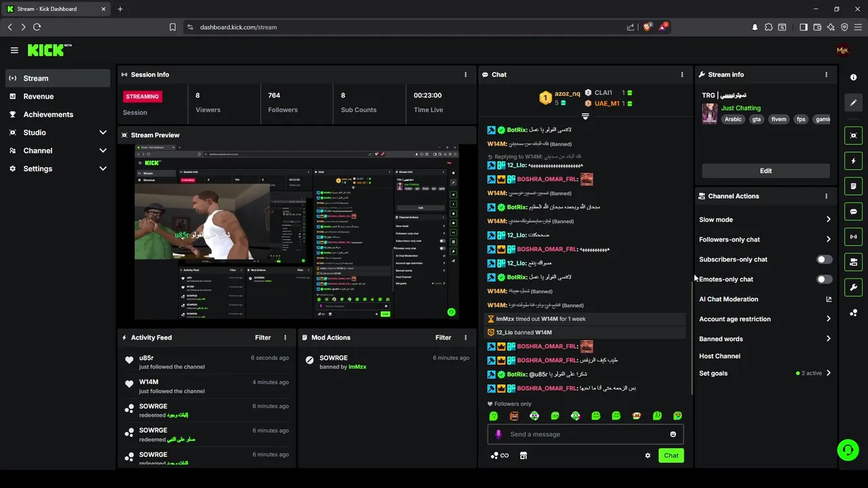The width and height of the screenshot is (868, 488).
Task: Click the info icon in the right sidebar
Action: (x=853, y=78)
